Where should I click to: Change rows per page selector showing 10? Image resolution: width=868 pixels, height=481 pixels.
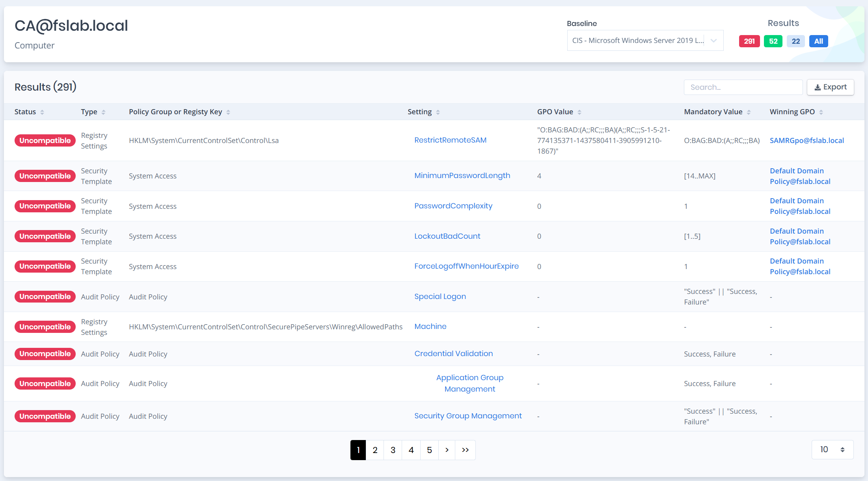833,449
